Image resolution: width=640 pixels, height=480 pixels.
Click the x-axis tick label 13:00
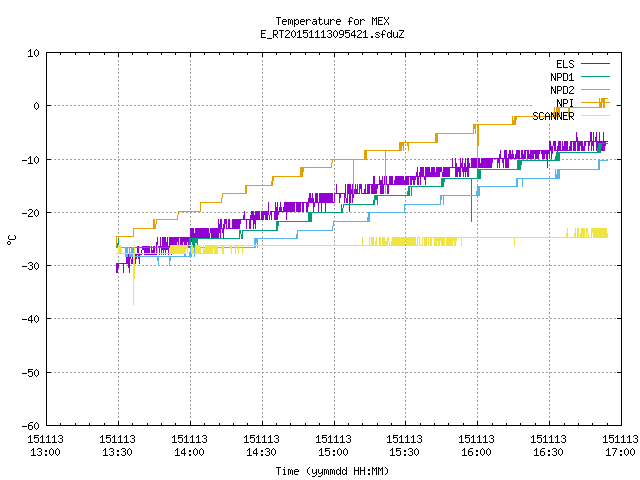(45, 452)
